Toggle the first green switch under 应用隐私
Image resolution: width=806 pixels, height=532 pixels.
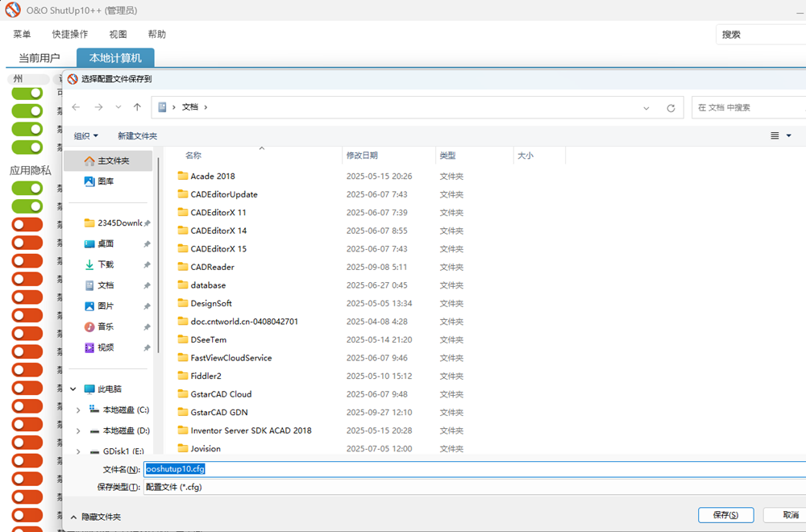coord(27,188)
